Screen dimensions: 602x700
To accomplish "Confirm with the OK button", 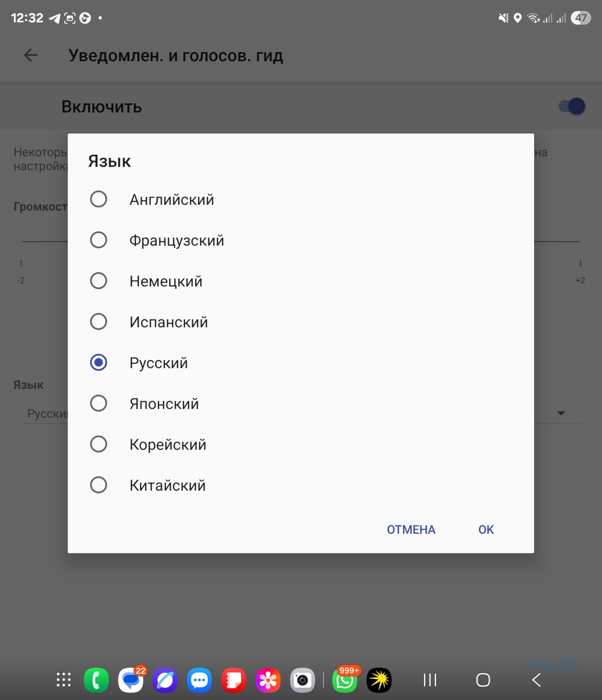I will click(486, 530).
